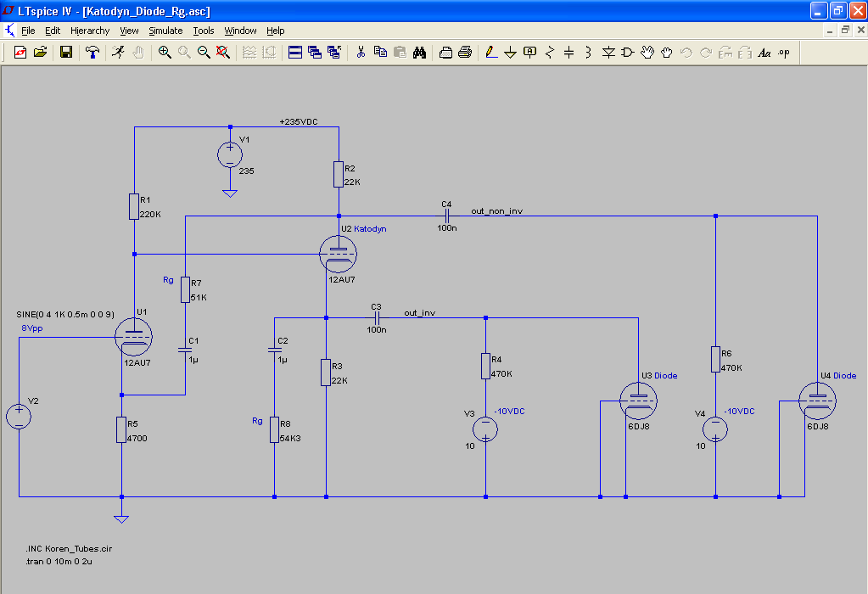Click the U3 Diode label
The width and height of the screenshot is (868, 594).
659,375
